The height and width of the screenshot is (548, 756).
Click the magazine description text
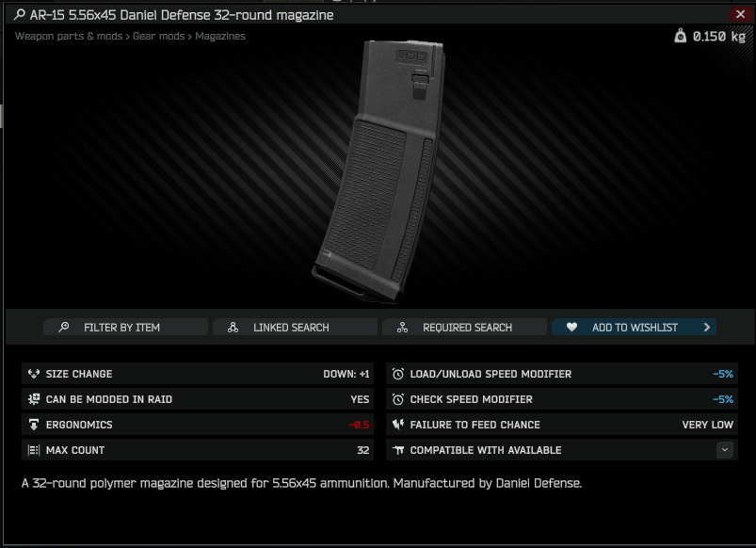[x=302, y=483]
